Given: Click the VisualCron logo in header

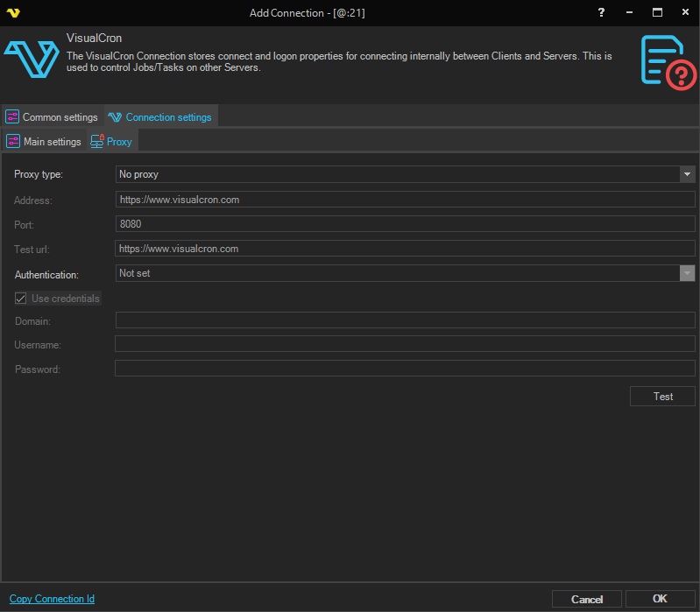Looking at the screenshot, I should click(31, 60).
